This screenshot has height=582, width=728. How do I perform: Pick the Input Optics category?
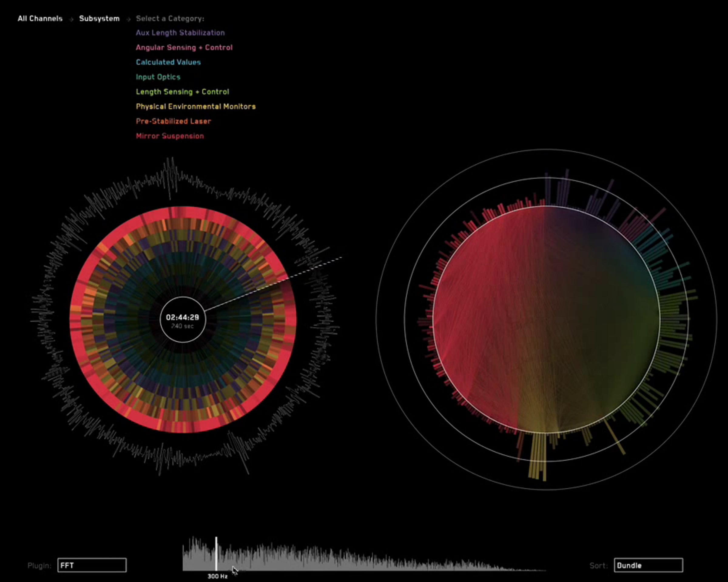point(158,77)
